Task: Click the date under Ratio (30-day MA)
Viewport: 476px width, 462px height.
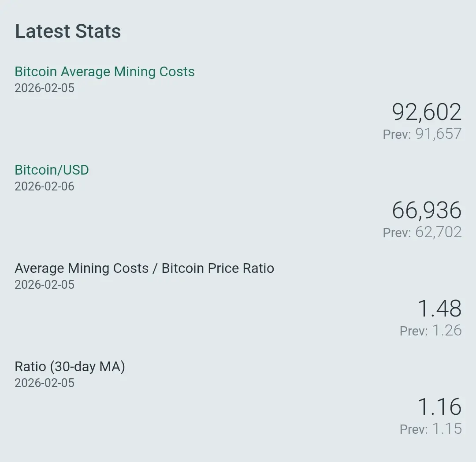Action: click(x=45, y=383)
